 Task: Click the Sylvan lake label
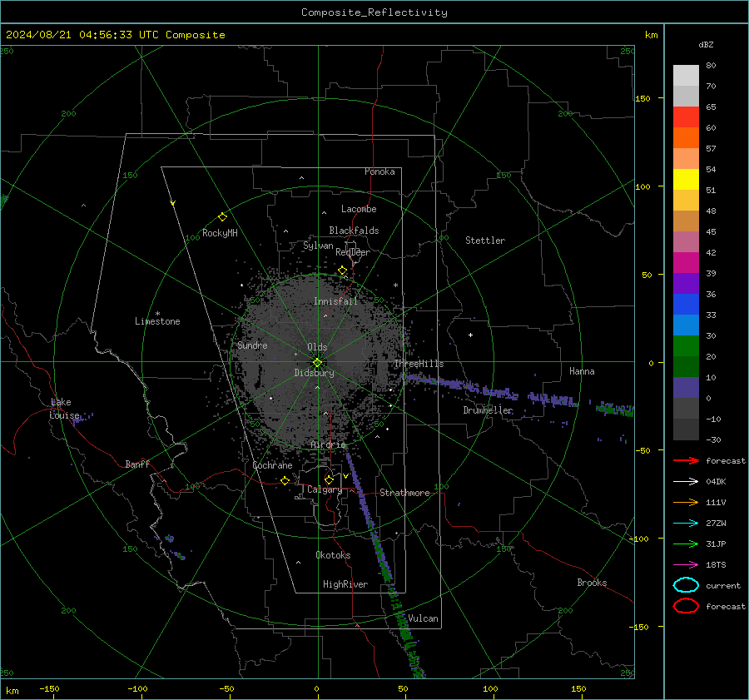point(318,246)
